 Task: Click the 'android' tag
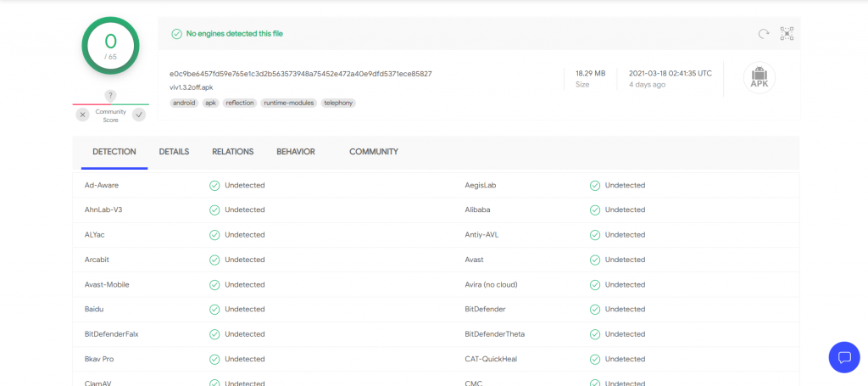point(184,103)
